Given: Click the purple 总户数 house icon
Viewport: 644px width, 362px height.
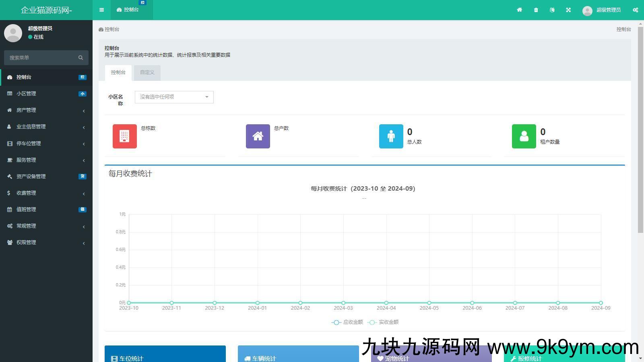Looking at the screenshot, I should click(x=258, y=136).
